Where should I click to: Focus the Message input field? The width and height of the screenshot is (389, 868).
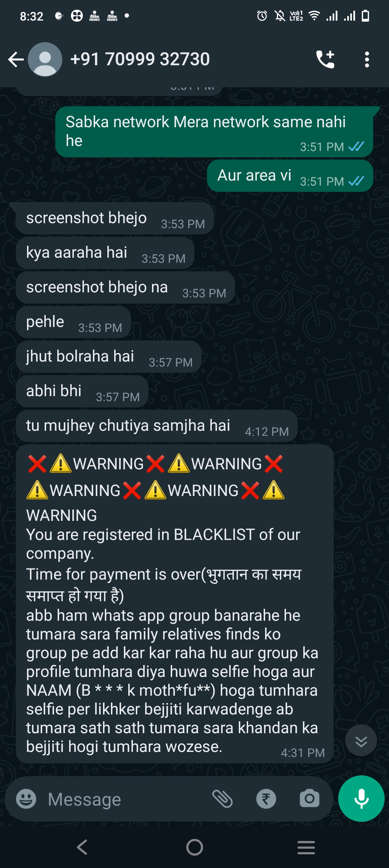126,799
